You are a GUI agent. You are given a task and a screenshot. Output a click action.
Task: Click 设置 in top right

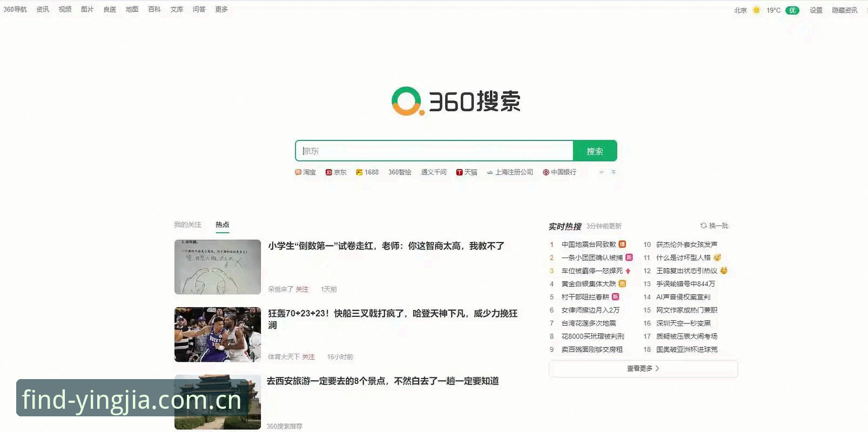[x=816, y=10]
